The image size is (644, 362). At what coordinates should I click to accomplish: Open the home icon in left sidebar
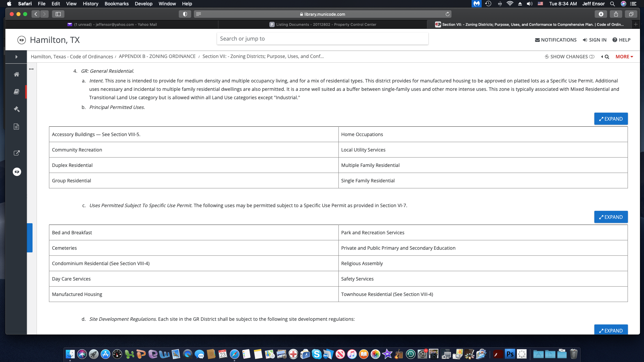pyautogui.click(x=16, y=74)
